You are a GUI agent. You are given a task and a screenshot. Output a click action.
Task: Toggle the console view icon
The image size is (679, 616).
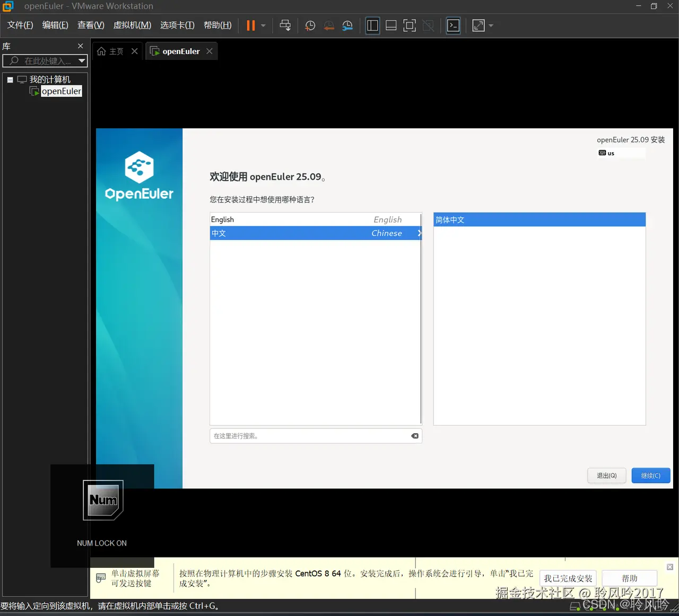tap(454, 25)
